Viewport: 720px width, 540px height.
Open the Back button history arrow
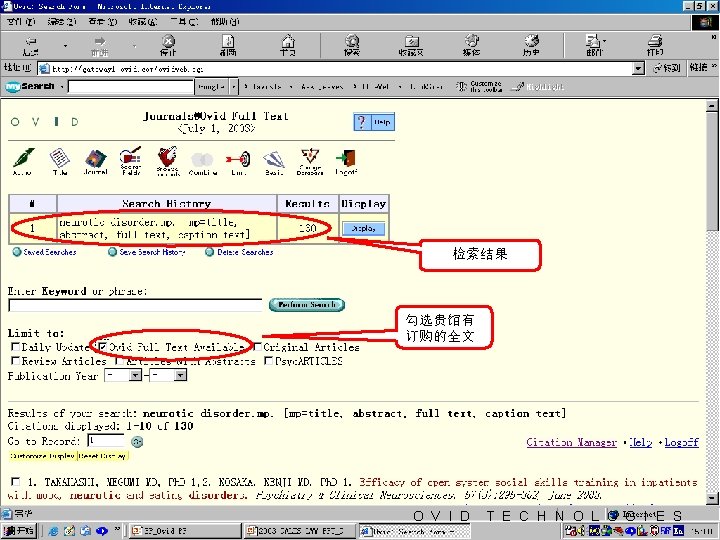click(65, 45)
